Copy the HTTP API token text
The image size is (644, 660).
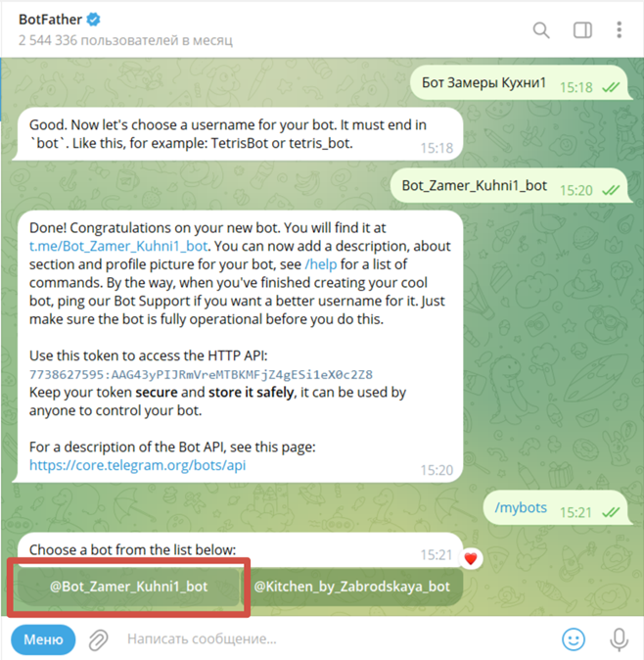[x=201, y=374]
